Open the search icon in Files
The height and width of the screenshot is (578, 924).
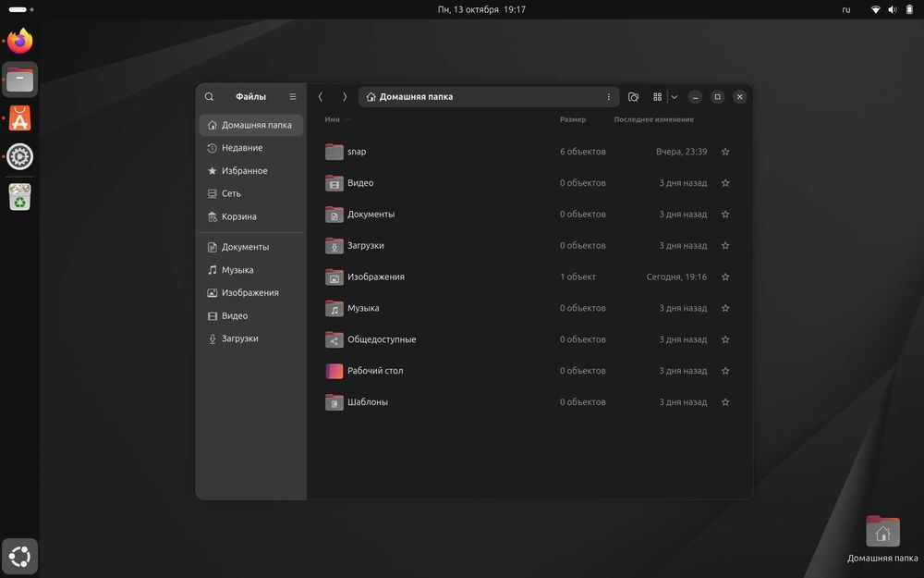tap(209, 97)
